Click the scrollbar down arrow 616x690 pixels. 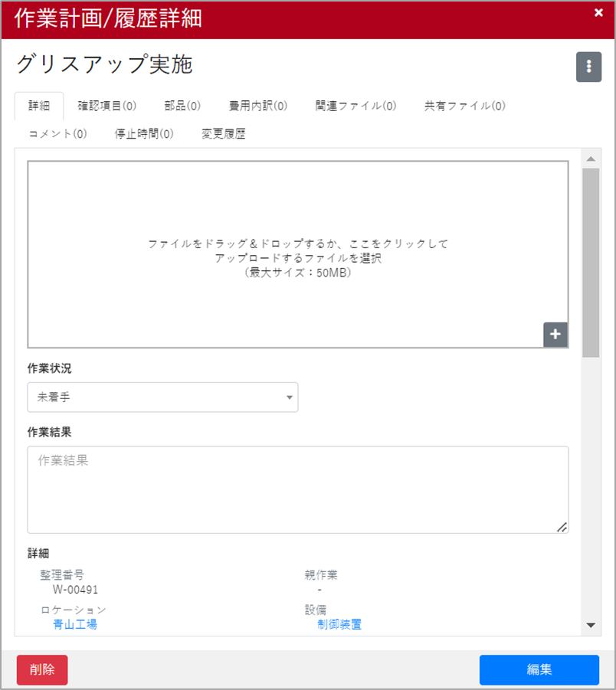(590, 625)
